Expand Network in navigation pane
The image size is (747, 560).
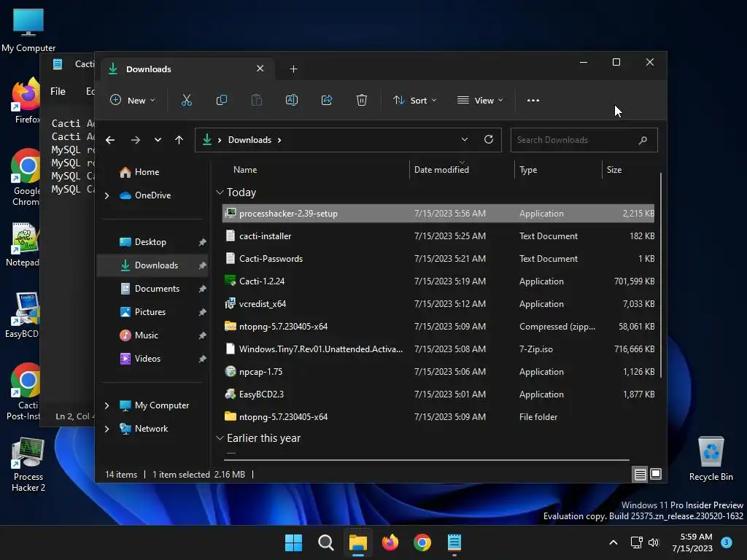tap(107, 429)
